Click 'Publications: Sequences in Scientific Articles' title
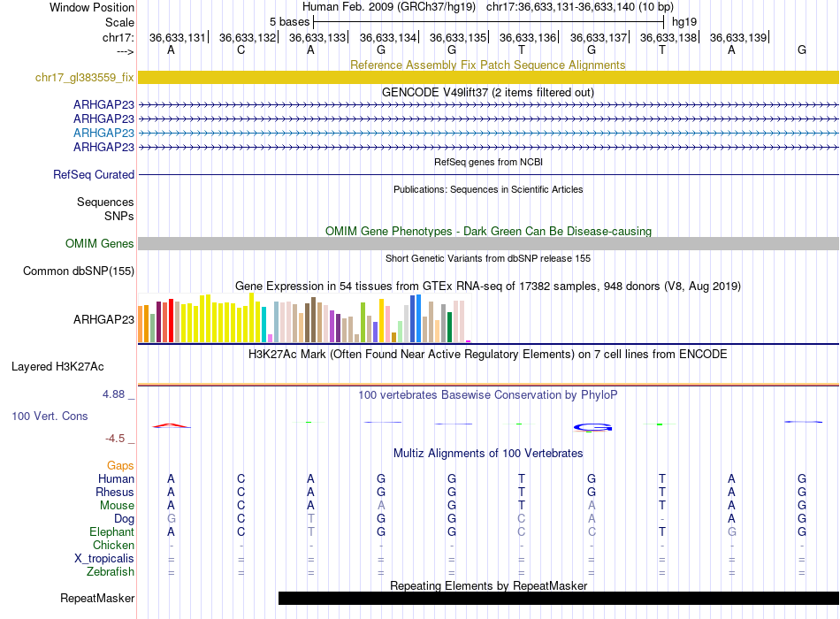 [488, 189]
